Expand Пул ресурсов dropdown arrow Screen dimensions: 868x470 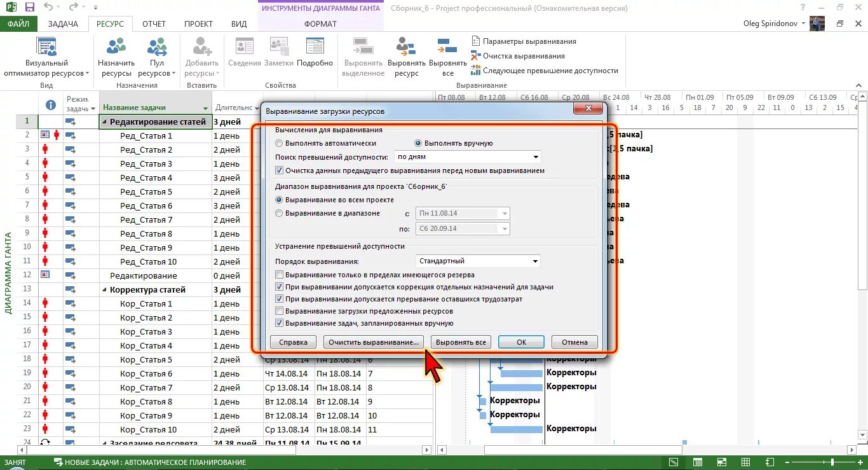[x=174, y=74]
